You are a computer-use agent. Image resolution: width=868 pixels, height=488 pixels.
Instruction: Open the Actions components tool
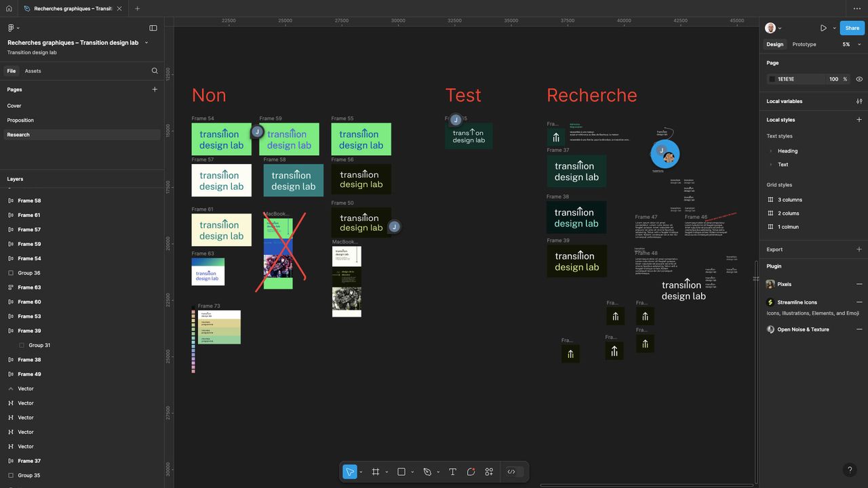click(x=489, y=472)
